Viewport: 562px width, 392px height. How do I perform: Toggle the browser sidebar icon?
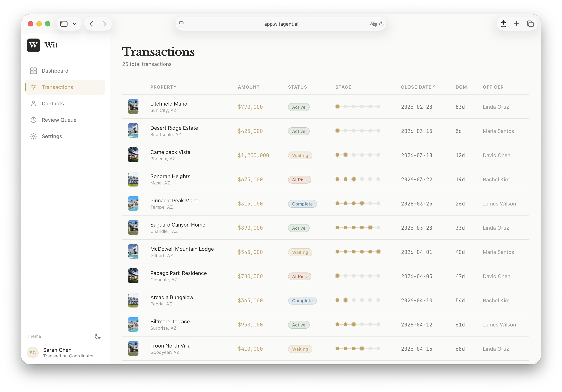click(x=64, y=24)
